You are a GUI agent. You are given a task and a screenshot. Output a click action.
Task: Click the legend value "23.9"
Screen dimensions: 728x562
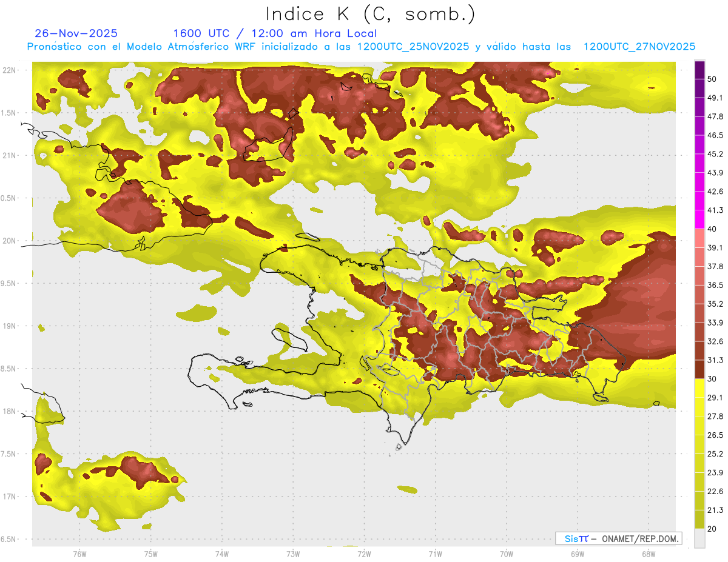tap(715, 473)
